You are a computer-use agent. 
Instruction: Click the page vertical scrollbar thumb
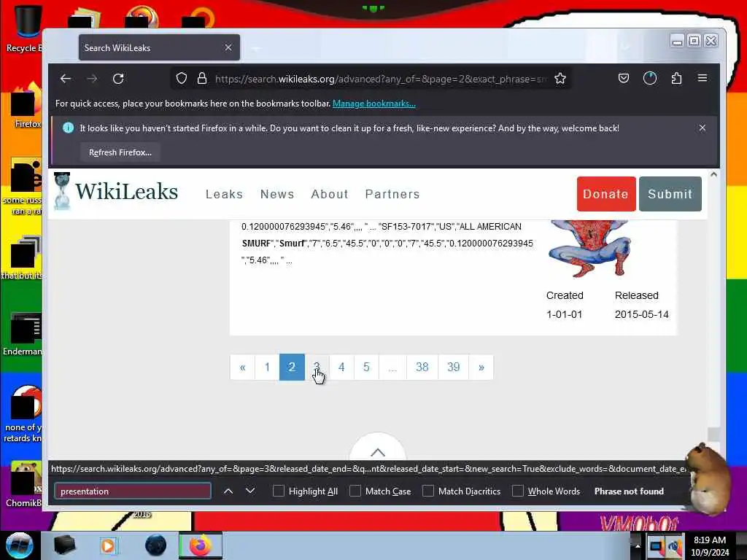[713, 435]
